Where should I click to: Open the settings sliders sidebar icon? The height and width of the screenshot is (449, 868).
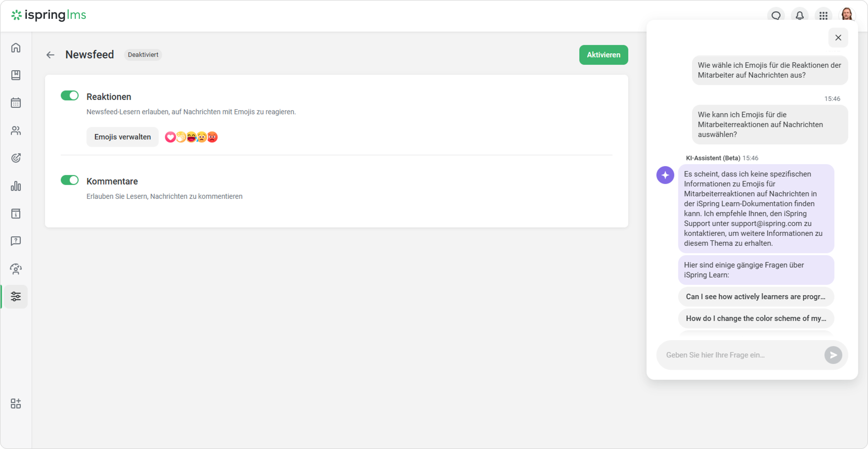16,296
